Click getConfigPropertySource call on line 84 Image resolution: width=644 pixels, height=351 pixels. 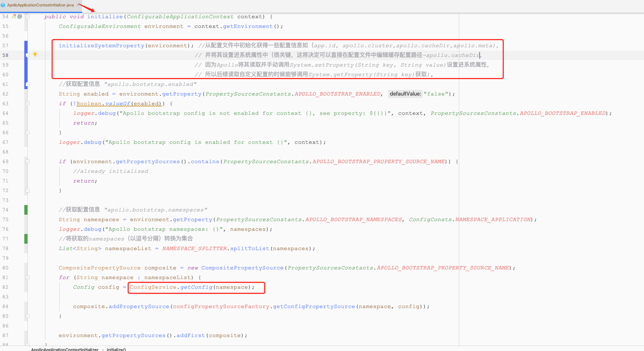(314, 306)
